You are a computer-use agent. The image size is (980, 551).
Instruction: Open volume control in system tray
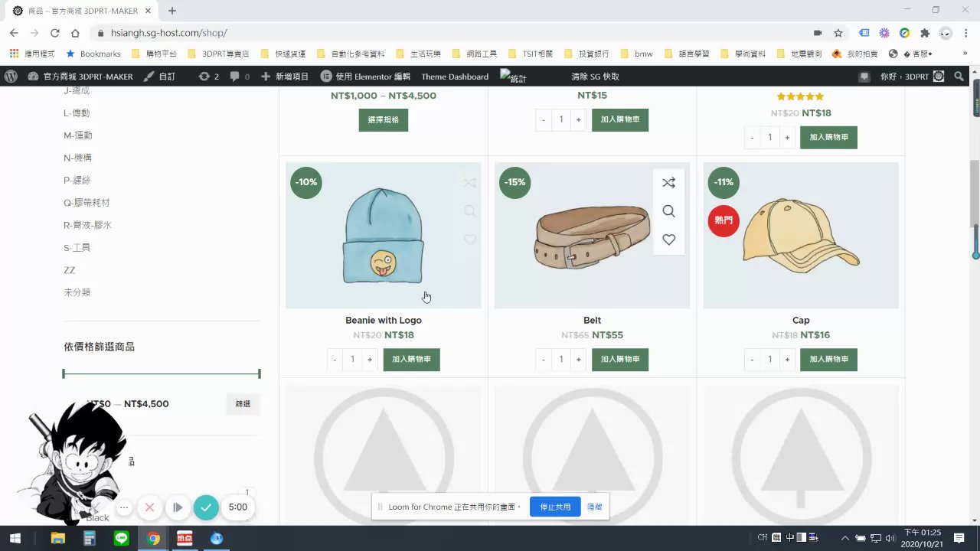point(890,538)
